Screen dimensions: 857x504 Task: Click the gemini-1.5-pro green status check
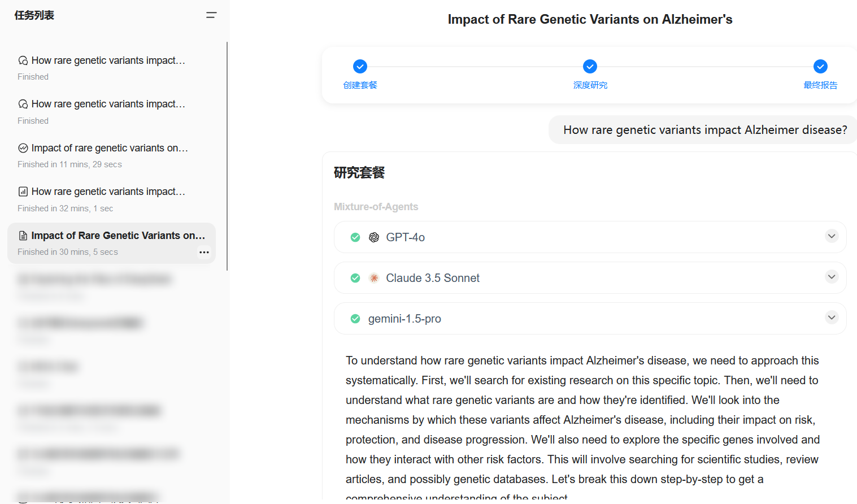(355, 319)
